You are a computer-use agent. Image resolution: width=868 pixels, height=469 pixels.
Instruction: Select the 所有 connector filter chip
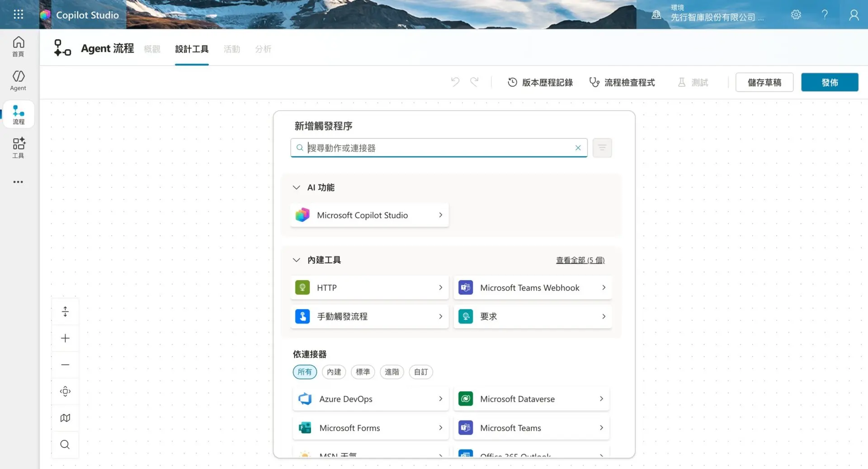point(305,372)
